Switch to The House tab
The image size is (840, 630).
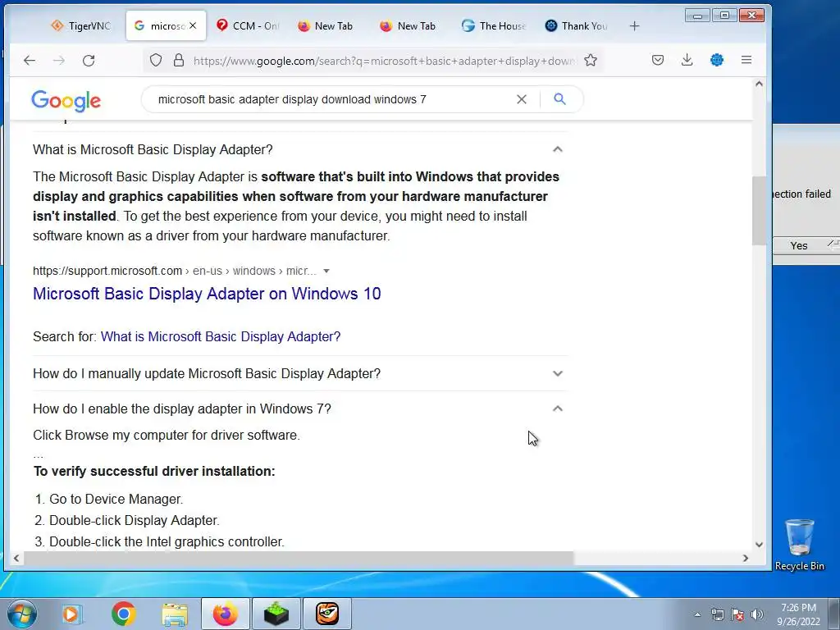point(494,25)
